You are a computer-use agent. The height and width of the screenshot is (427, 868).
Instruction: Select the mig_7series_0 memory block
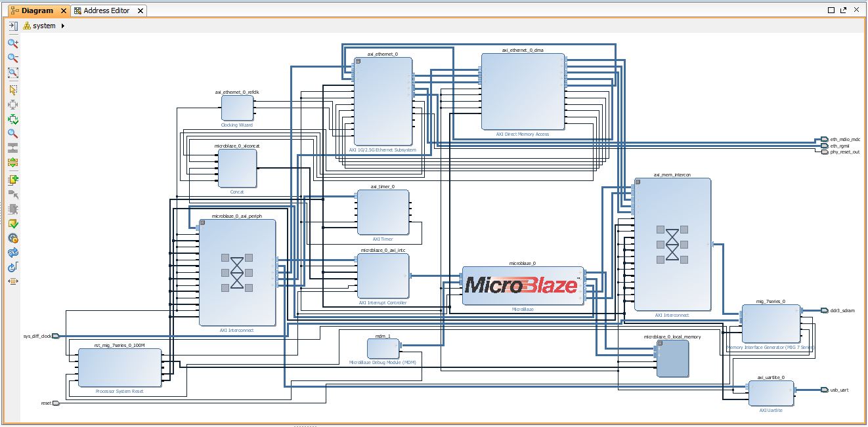tap(771, 324)
